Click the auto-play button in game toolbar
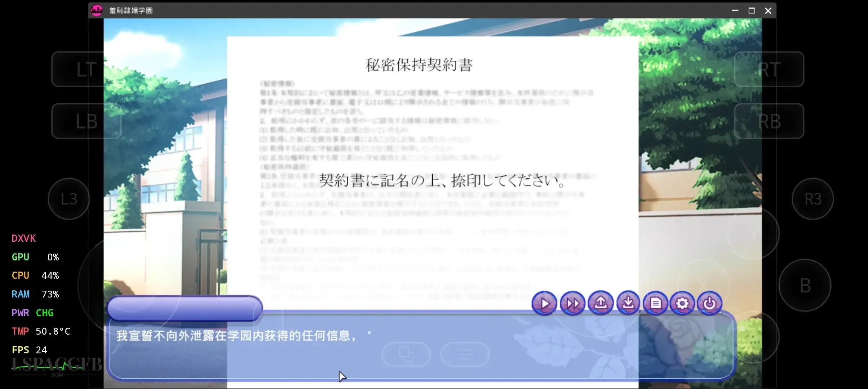 click(544, 304)
